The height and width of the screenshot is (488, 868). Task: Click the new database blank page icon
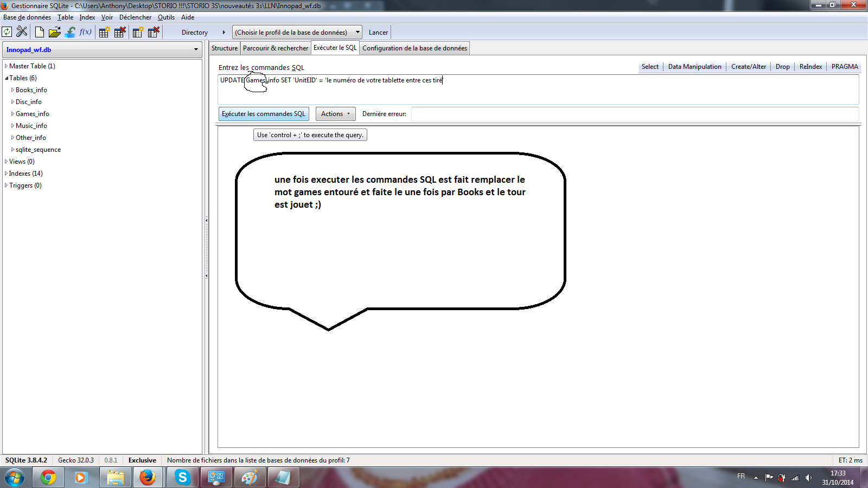(40, 32)
